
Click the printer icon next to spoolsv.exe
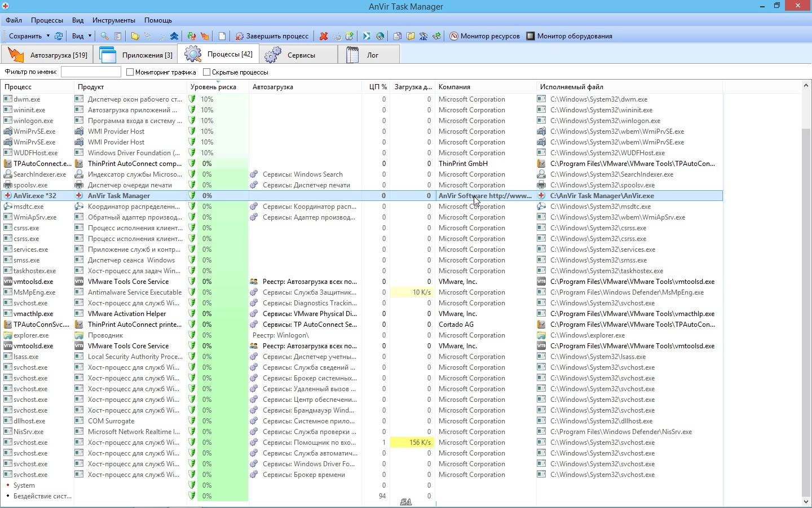8,185
